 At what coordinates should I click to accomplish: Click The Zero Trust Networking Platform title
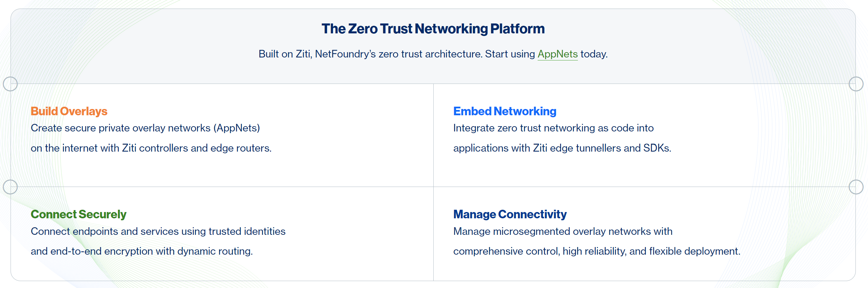(433, 29)
